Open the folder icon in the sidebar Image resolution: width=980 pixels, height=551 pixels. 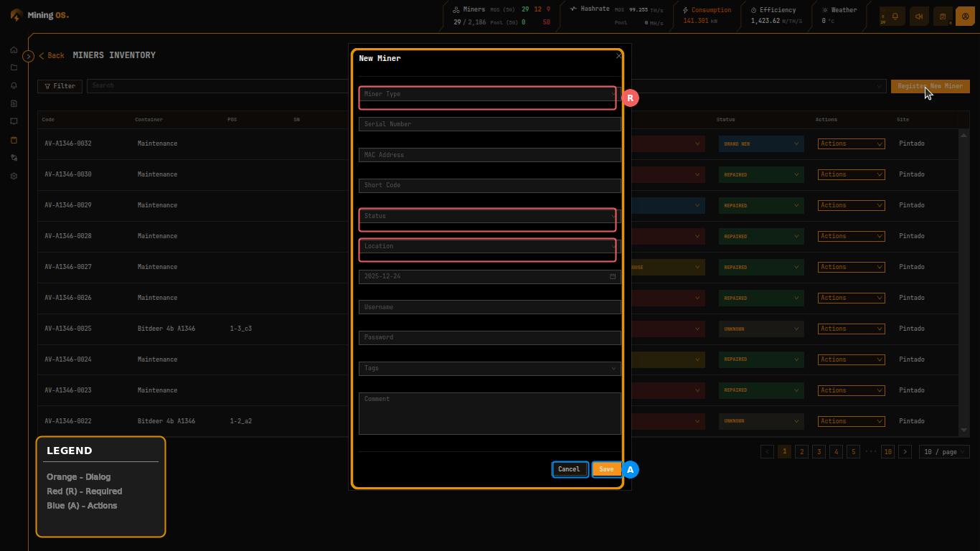(x=13, y=67)
